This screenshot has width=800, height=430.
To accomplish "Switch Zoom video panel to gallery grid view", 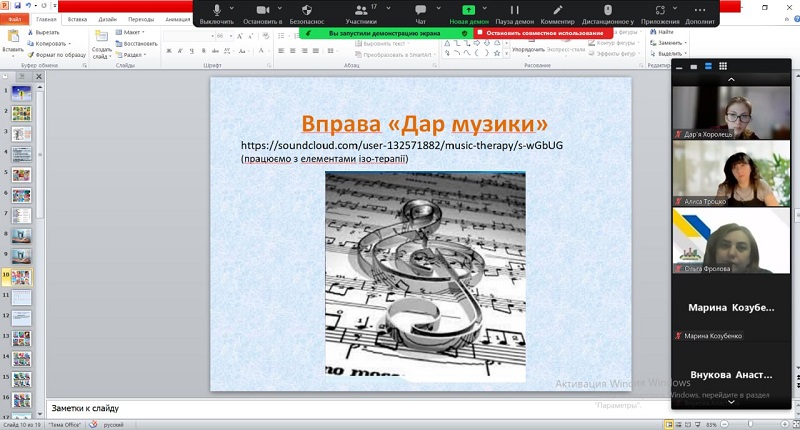I will 723,66.
